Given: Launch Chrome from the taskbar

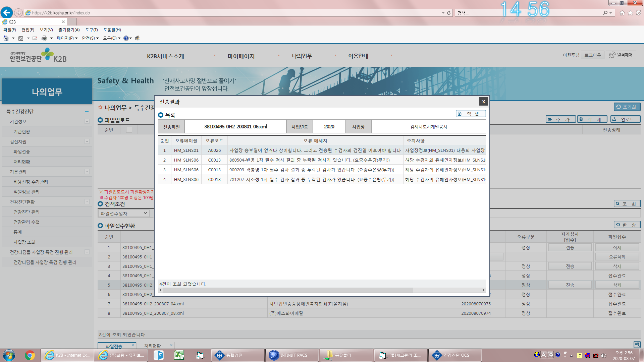Looking at the screenshot, I should pos(30,355).
